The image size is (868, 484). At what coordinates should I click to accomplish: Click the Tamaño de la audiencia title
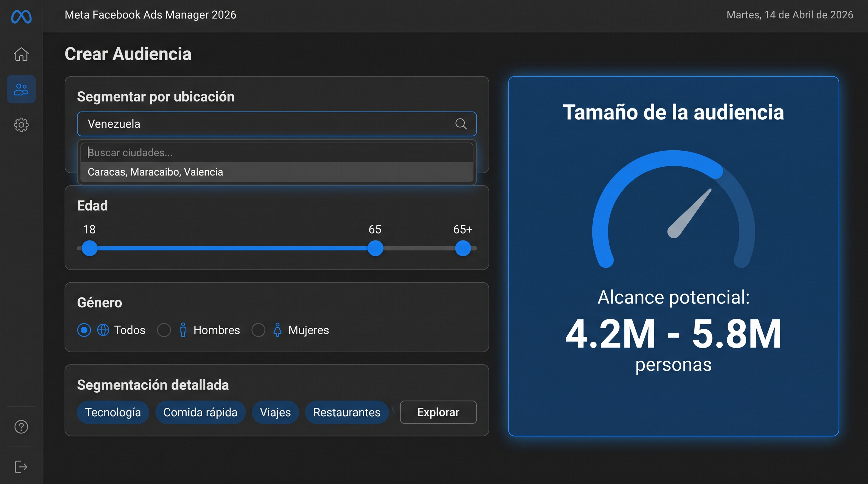pos(674,112)
